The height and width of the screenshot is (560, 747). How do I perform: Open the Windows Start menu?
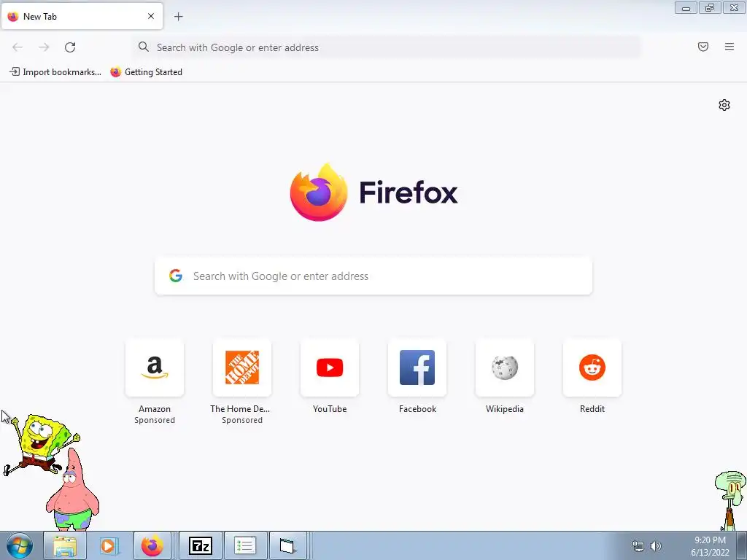20,546
